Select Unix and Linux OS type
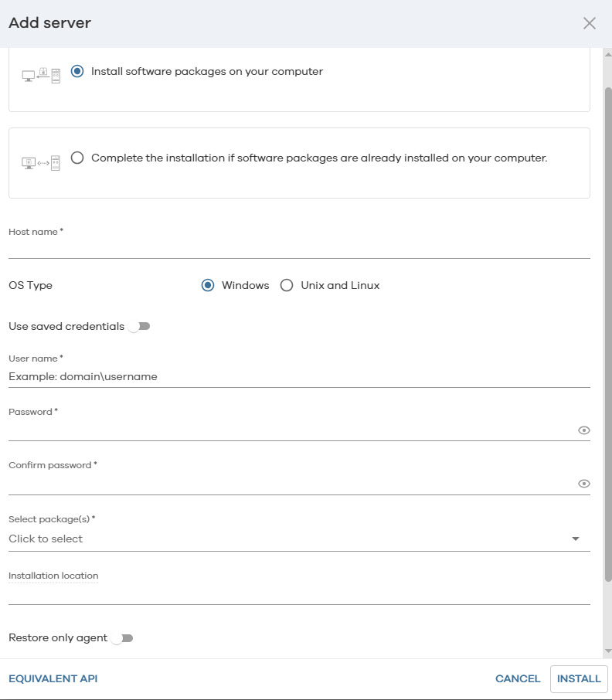612x700 pixels. click(x=287, y=285)
